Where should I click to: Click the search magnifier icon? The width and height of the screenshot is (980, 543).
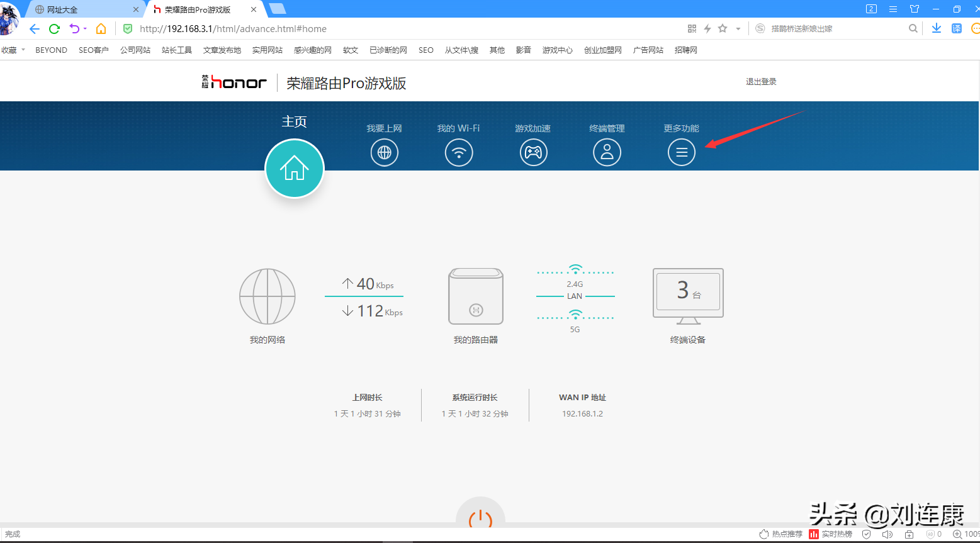[x=913, y=28]
